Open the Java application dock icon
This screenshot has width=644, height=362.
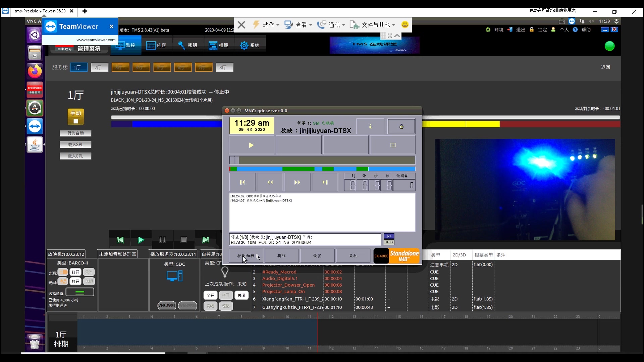[35, 144]
